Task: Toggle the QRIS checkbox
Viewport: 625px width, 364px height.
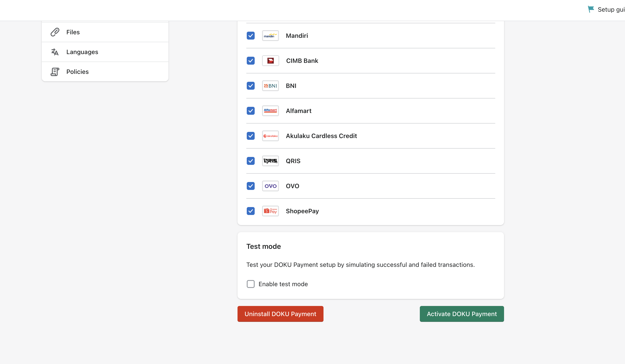Action: 250,161
